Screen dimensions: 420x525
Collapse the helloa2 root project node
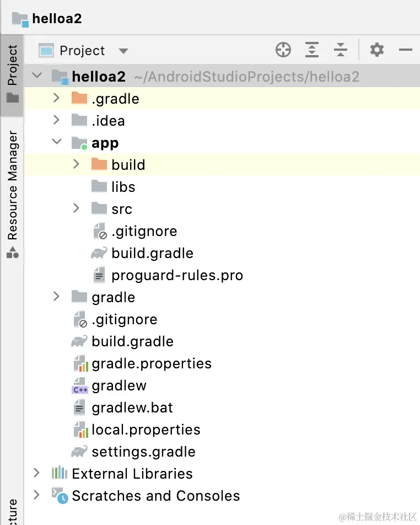37,76
